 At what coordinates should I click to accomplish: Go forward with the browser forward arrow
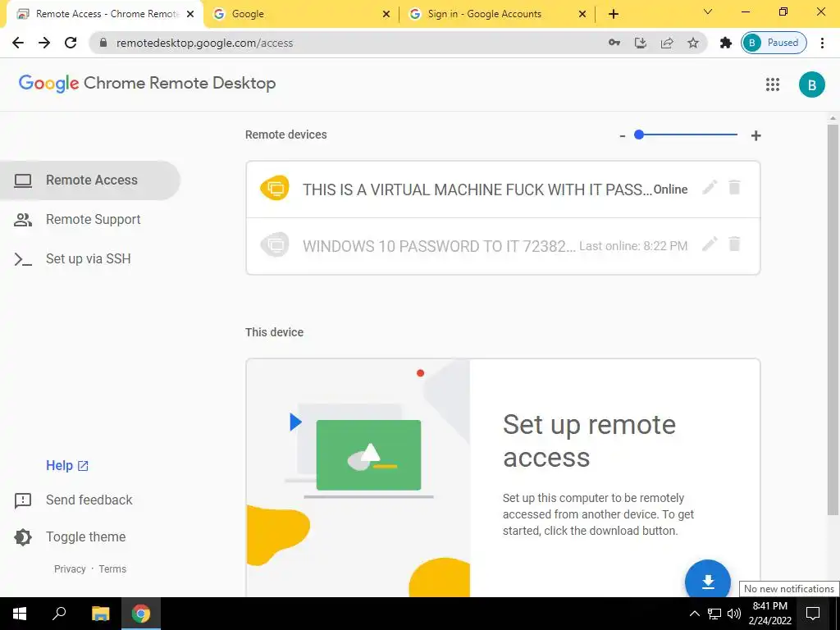click(44, 43)
